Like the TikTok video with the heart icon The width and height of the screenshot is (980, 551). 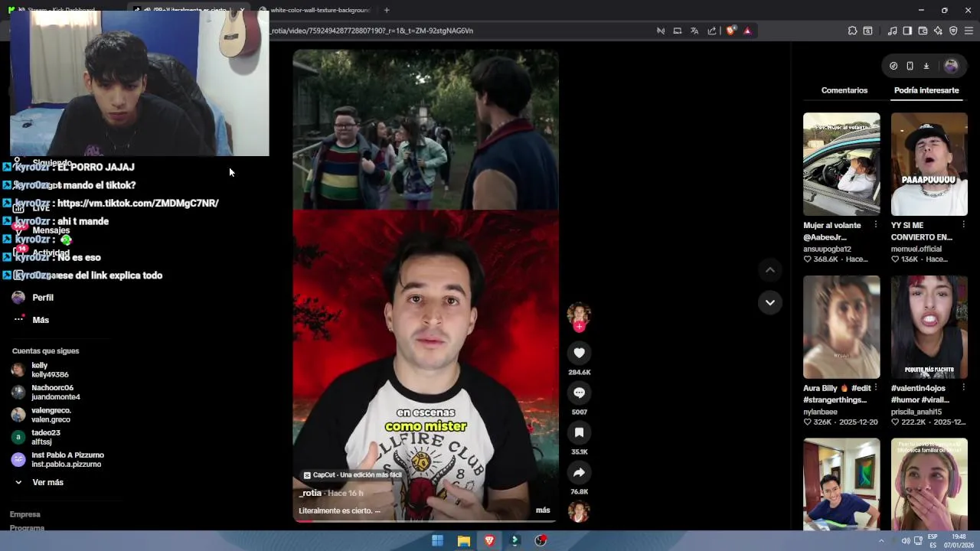click(579, 353)
